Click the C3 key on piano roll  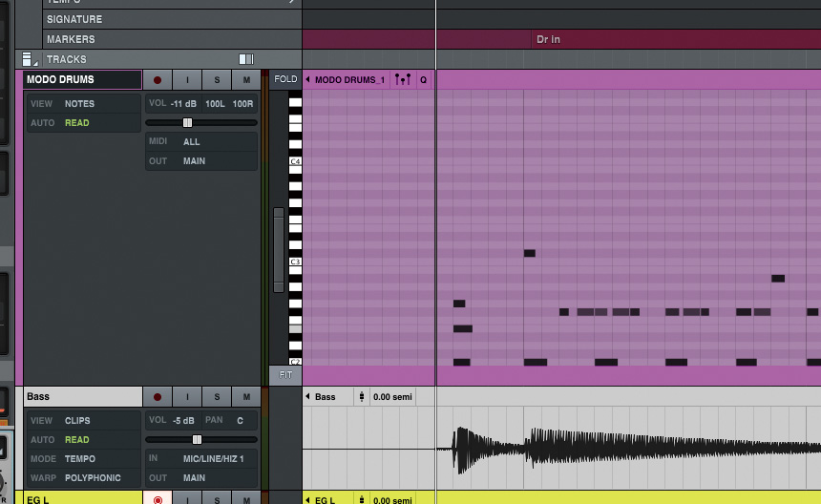point(295,262)
